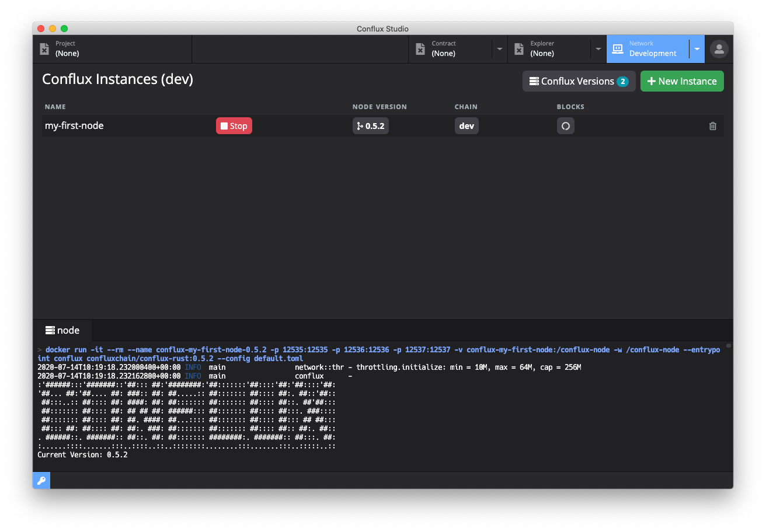The height and width of the screenshot is (532, 766).
Task: Click the blocks loading spinner
Action: tap(566, 126)
